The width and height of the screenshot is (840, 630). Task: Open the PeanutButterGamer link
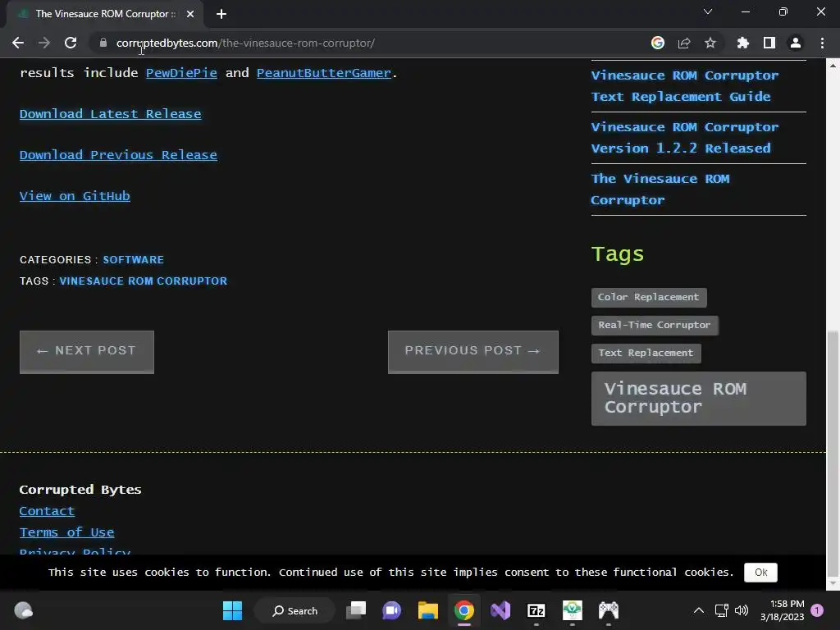pyautogui.click(x=323, y=73)
